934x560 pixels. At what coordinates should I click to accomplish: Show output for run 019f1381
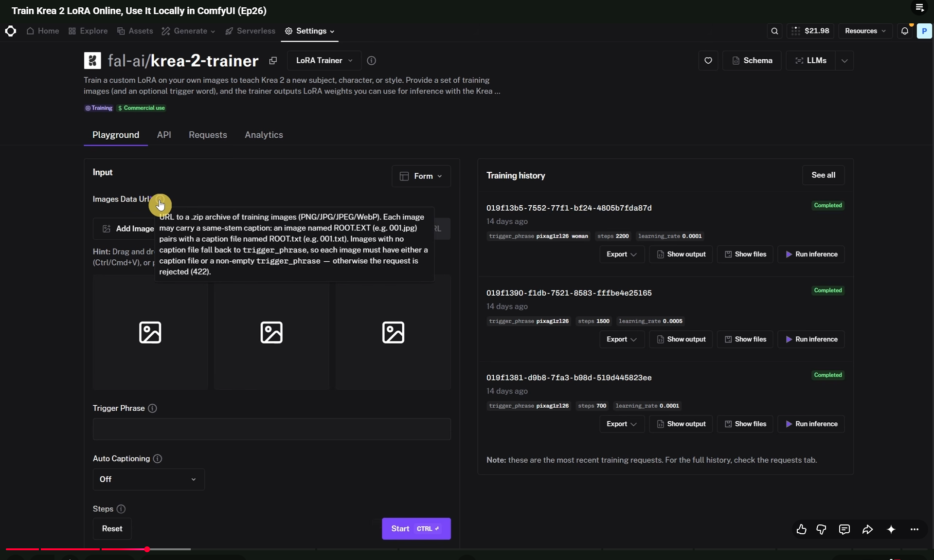point(681,424)
